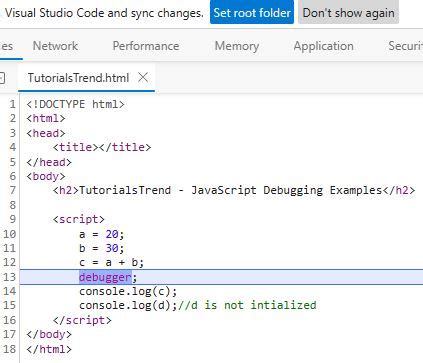
Task: Click the h2 heading code line
Action: (234, 190)
